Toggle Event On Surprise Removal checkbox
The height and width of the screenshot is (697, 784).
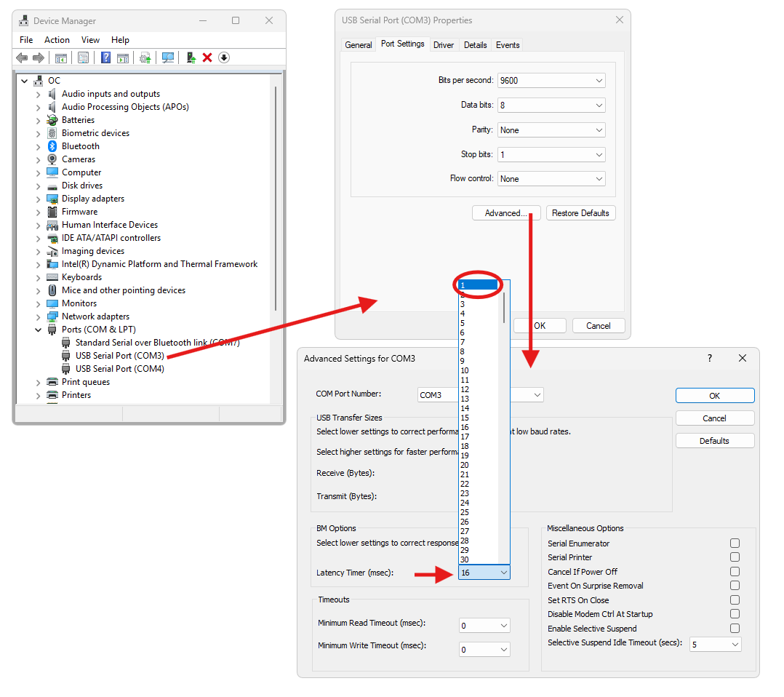click(x=735, y=586)
